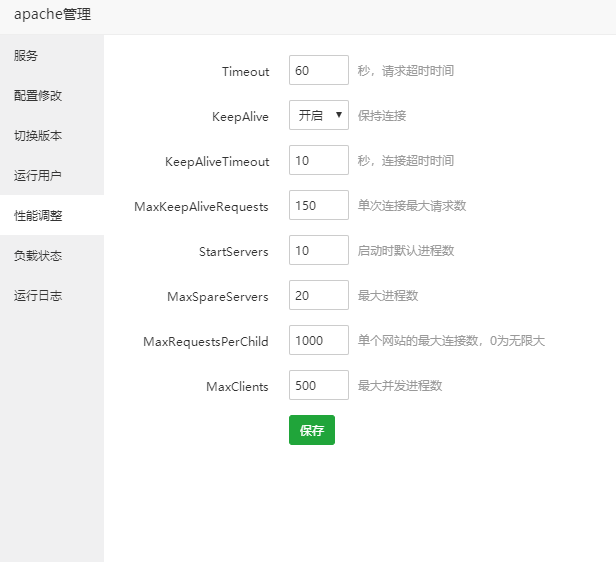Focus the MaxKeepAliveRequests input field
Image resolution: width=616 pixels, height=562 pixels.
pyautogui.click(x=319, y=205)
